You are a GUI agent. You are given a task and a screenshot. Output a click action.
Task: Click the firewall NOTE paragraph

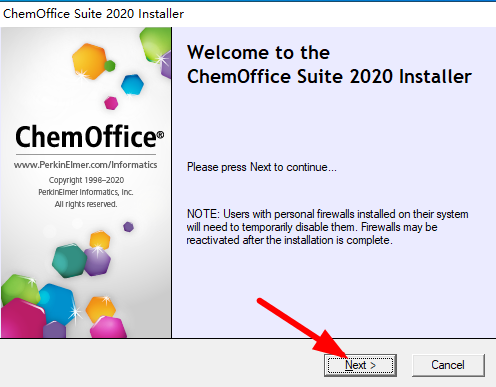(x=327, y=227)
